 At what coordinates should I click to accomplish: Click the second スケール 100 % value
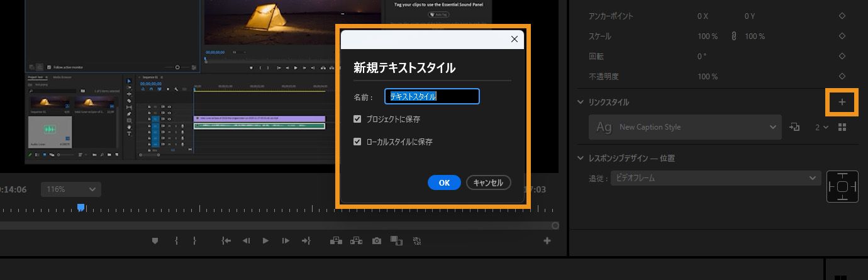click(x=755, y=36)
